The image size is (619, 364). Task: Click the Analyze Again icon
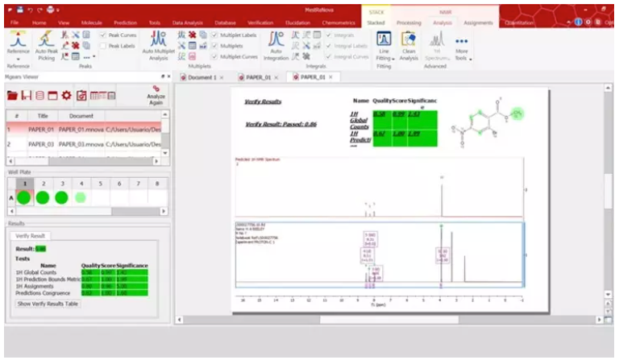coord(156,94)
